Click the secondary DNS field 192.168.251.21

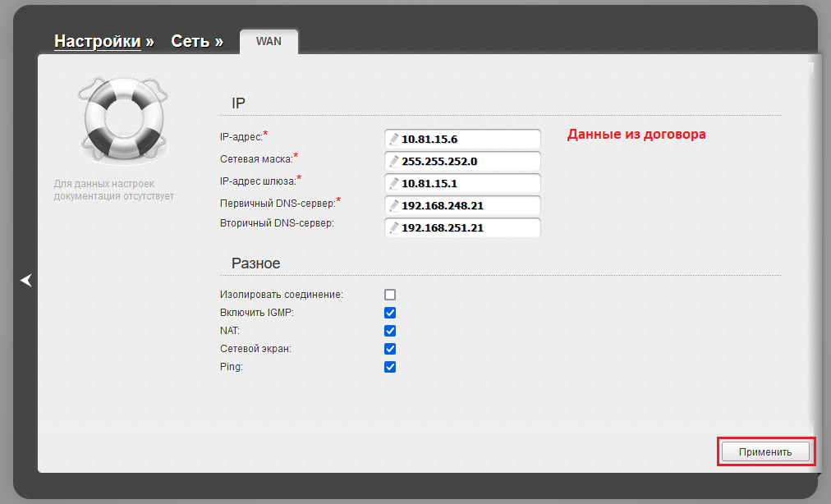pos(468,227)
